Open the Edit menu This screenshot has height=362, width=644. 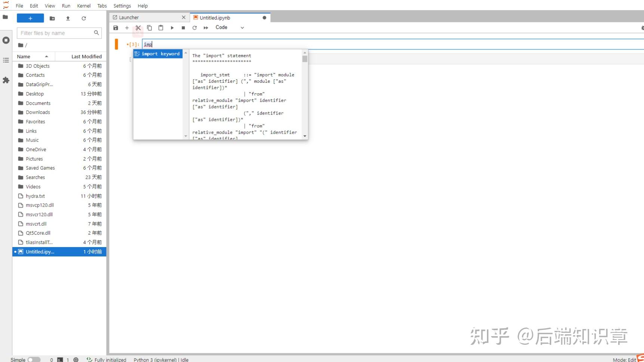click(34, 6)
